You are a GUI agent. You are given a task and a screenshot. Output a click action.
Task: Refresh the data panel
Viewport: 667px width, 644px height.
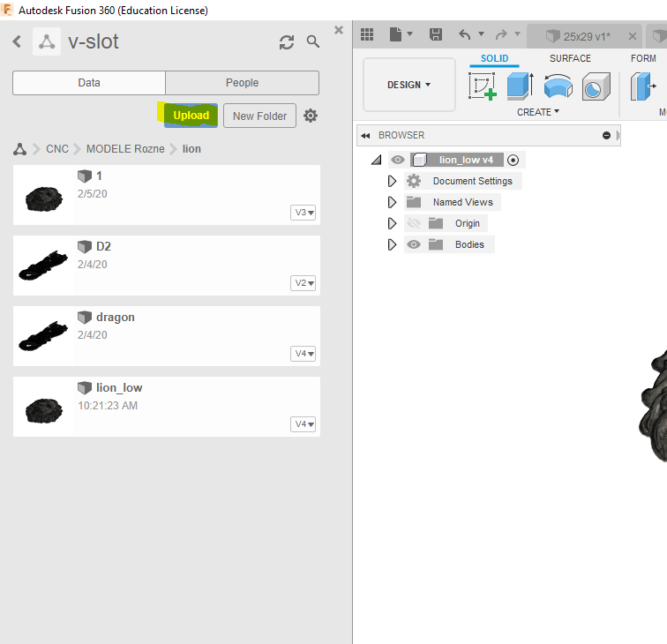pos(287,42)
